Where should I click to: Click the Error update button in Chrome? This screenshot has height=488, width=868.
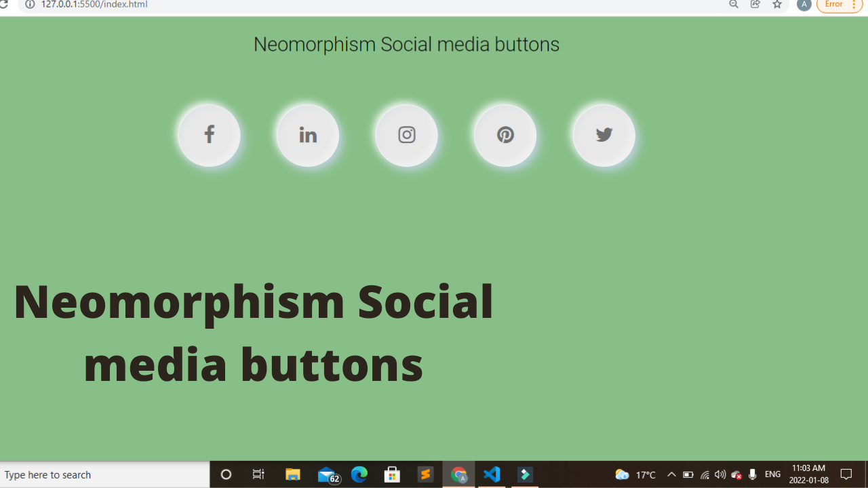tap(840, 5)
